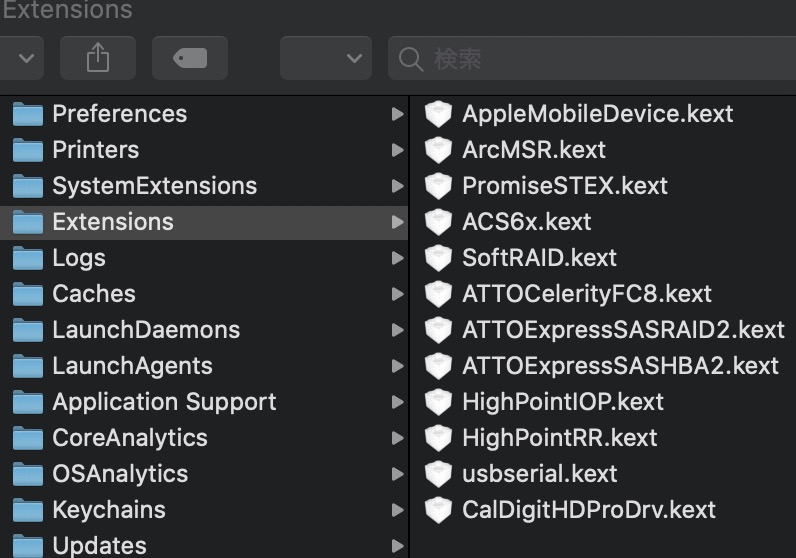Select the PromiseSTEX.kext file name

(564, 186)
